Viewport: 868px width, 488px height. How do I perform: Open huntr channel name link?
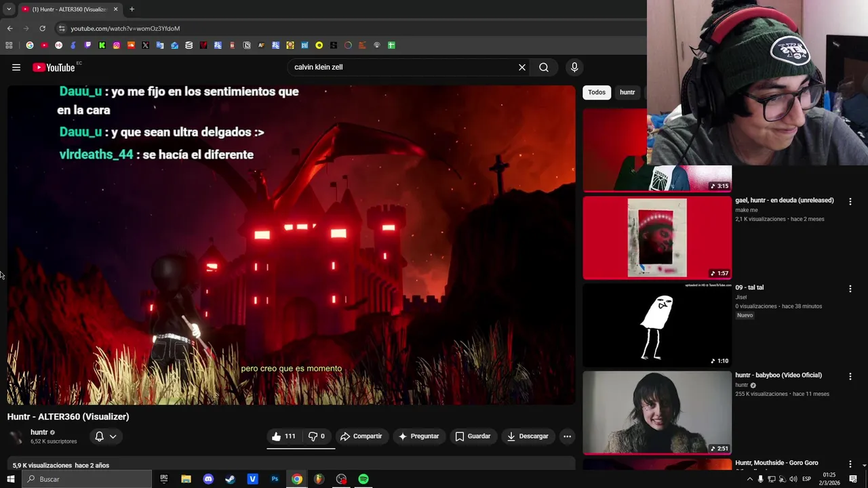pyautogui.click(x=39, y=432)
